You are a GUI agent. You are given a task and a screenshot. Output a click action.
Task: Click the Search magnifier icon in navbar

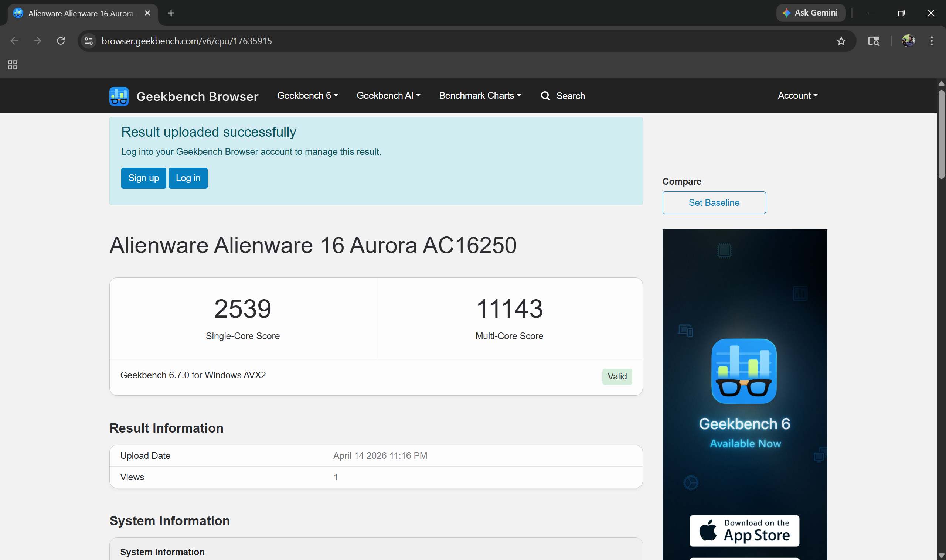tap(545, 96)
